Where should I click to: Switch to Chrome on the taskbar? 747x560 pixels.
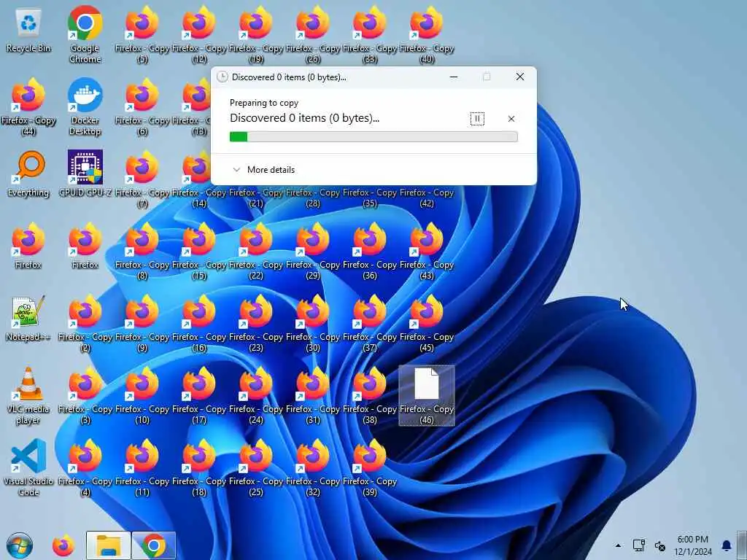(153, 545)
